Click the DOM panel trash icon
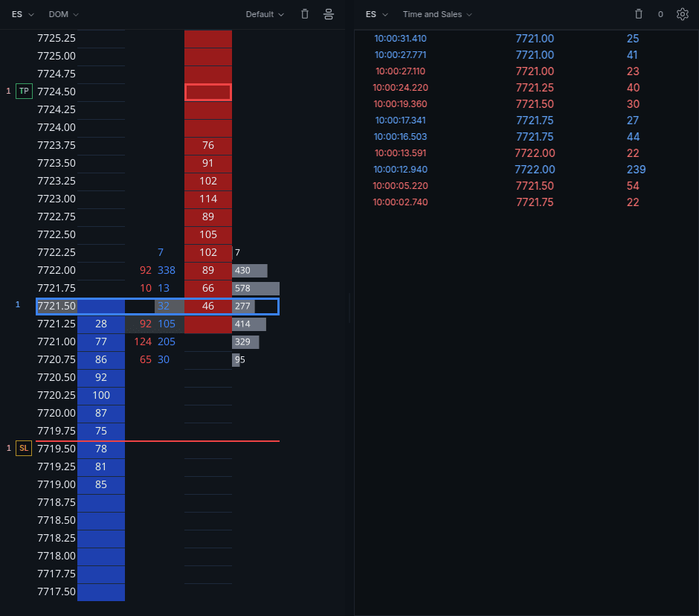The image size is (699, 616). point(305,14)
